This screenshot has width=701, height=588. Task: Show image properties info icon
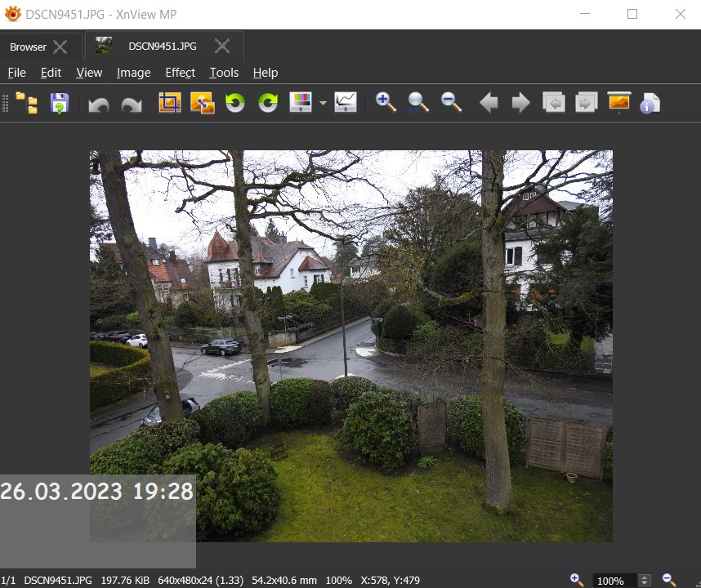point(650,103)
